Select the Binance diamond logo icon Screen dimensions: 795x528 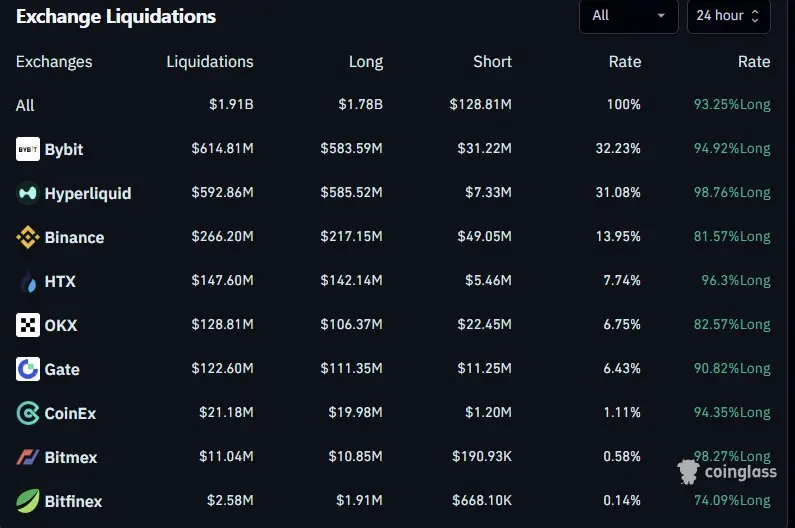click(28, 237)
